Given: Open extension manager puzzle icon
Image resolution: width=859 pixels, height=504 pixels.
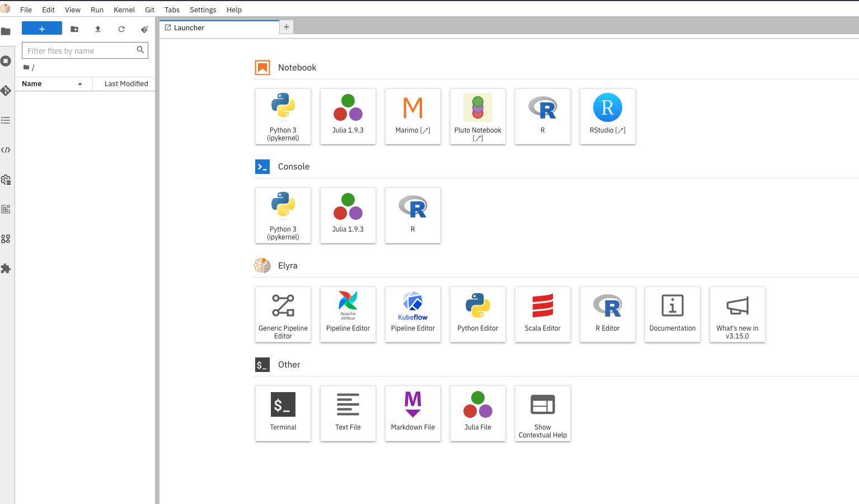Looking at the screenshot, I should (x=6, y=269).
